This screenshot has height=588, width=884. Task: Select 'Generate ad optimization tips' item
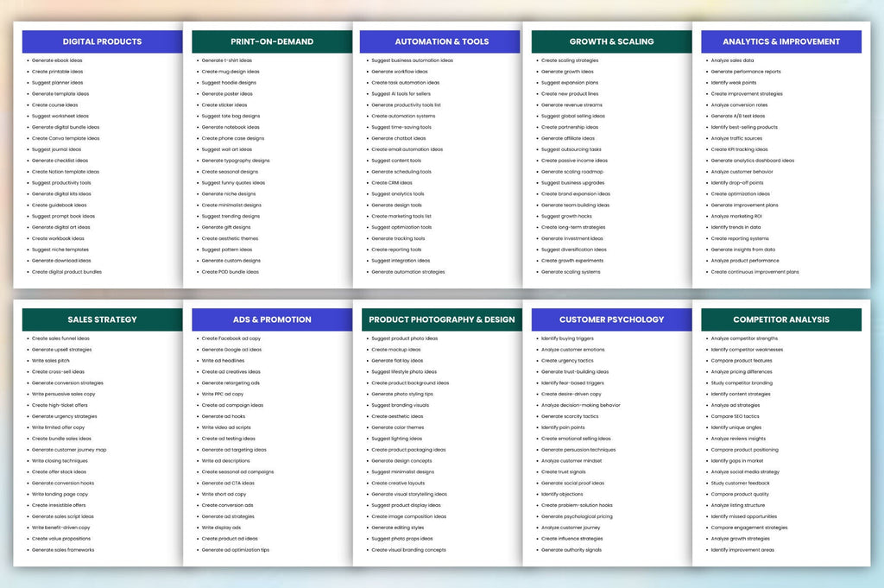point(236,550)
